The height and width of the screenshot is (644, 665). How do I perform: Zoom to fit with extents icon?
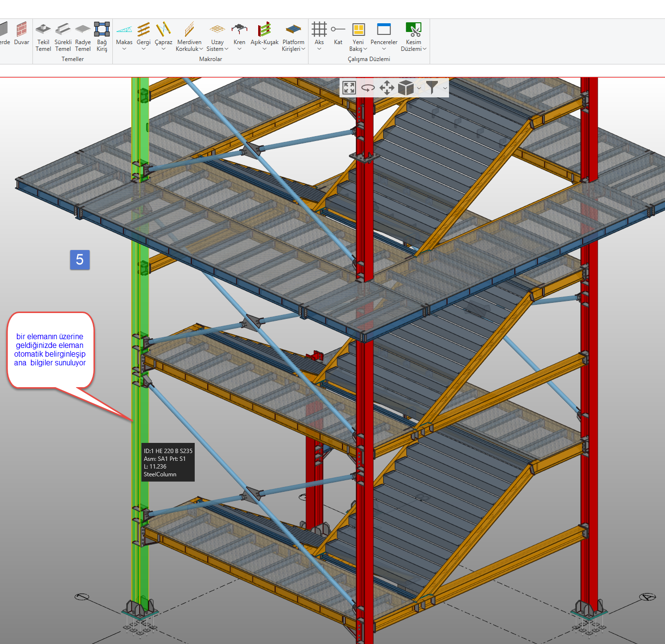pos(349,88)
